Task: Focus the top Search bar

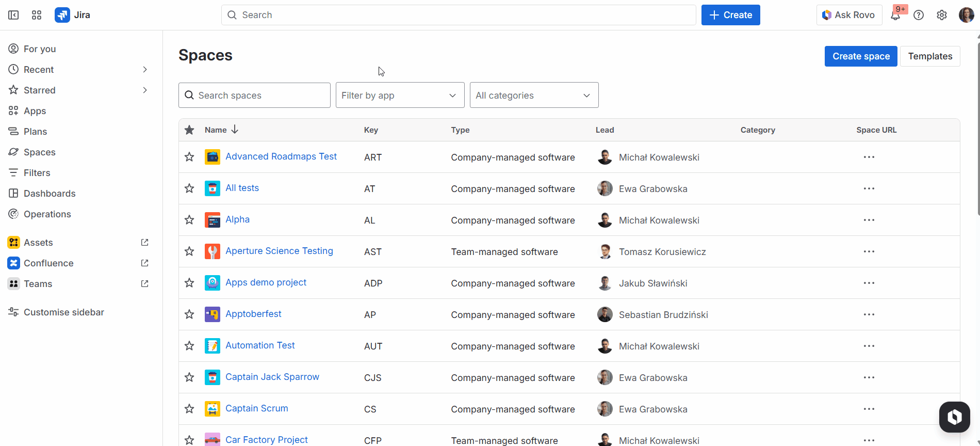Action: pyautogui.click(x=459, y=15)
